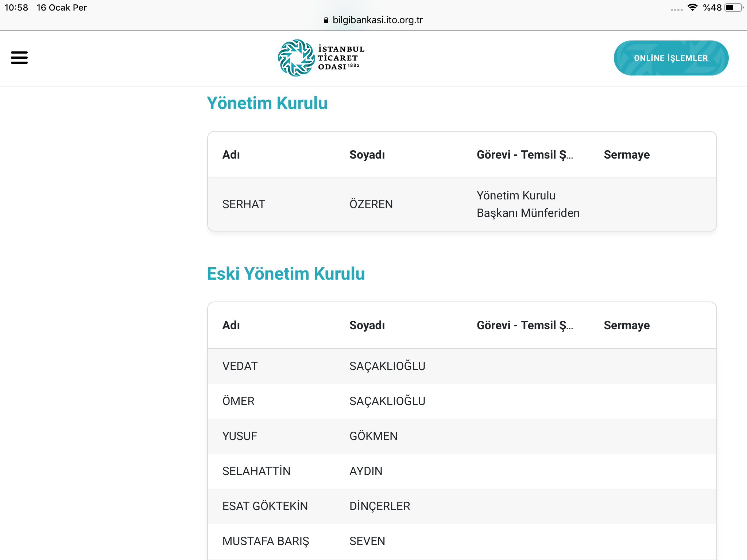Click the Yönetim Kurulu section heading

267,103
